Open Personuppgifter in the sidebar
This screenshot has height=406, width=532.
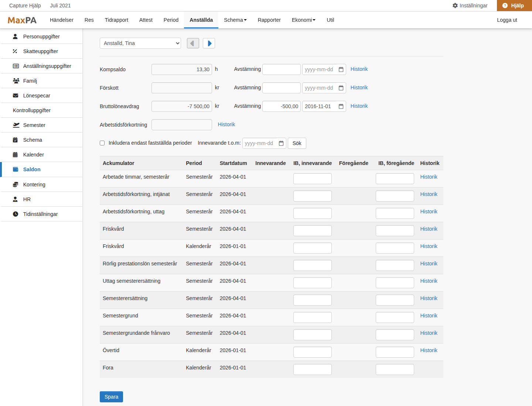coord(41,37)
